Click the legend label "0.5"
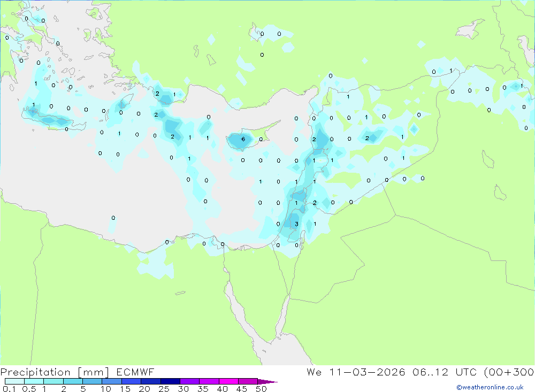Screen dimensions: 535x392 [29, 389]
